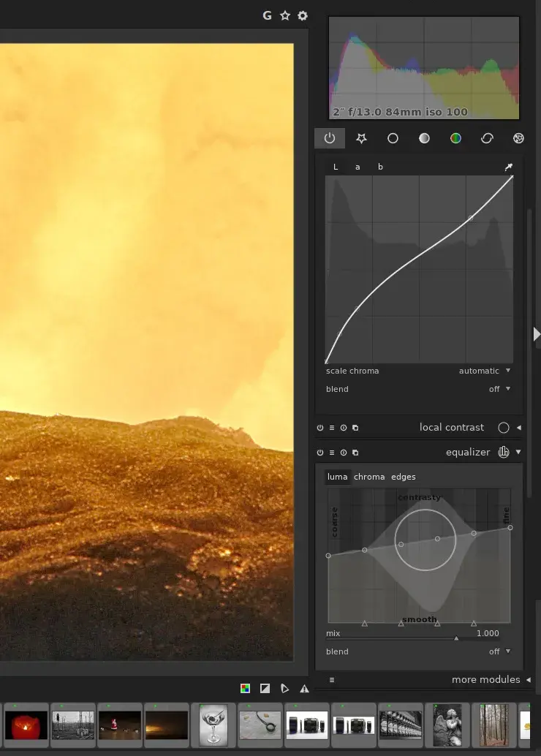Activate tone curve color picker eyedropper
Viewport: 541px width, 756px height.
[508, 167]
